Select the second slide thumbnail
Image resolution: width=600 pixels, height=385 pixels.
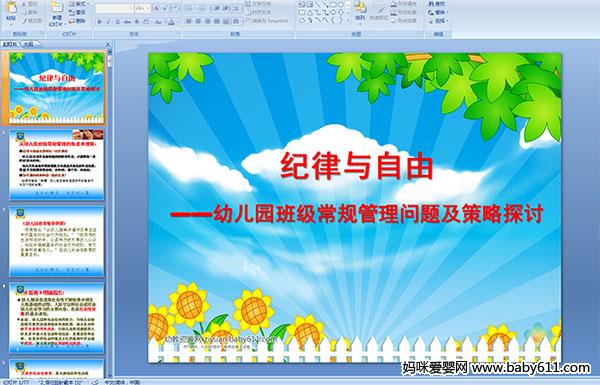56,165
